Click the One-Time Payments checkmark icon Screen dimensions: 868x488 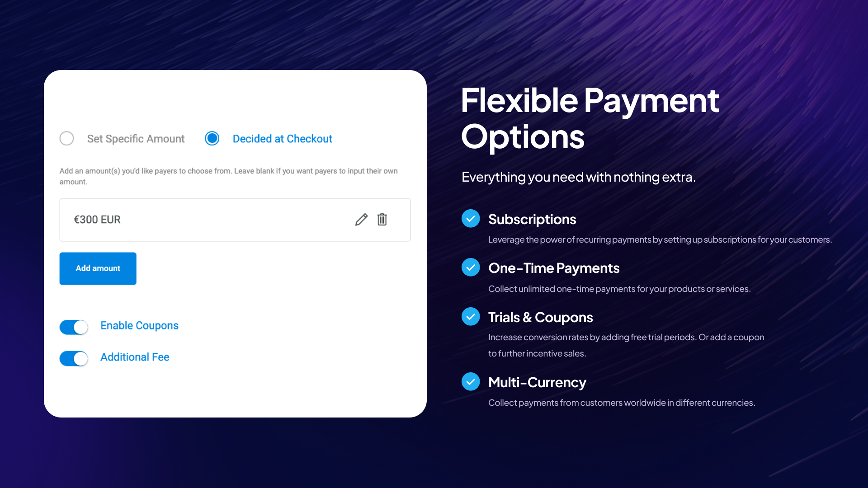[470, 267]
